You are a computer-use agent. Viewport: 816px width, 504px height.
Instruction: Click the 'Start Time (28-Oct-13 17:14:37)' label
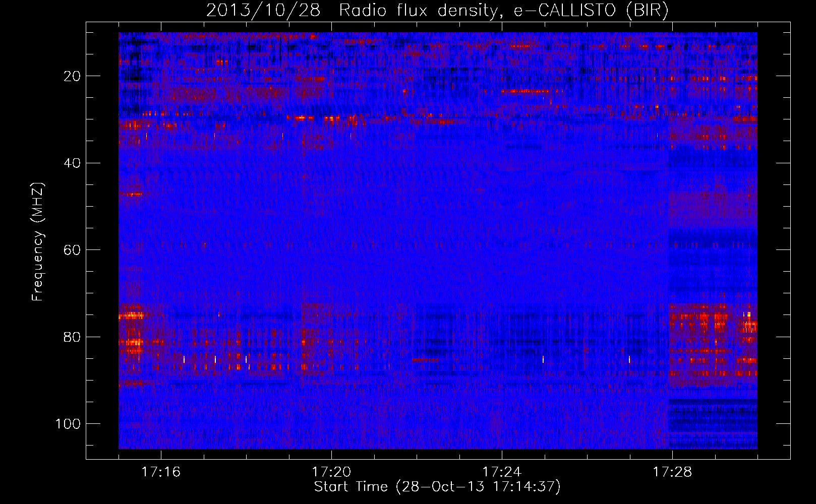(x=437, y=487)
